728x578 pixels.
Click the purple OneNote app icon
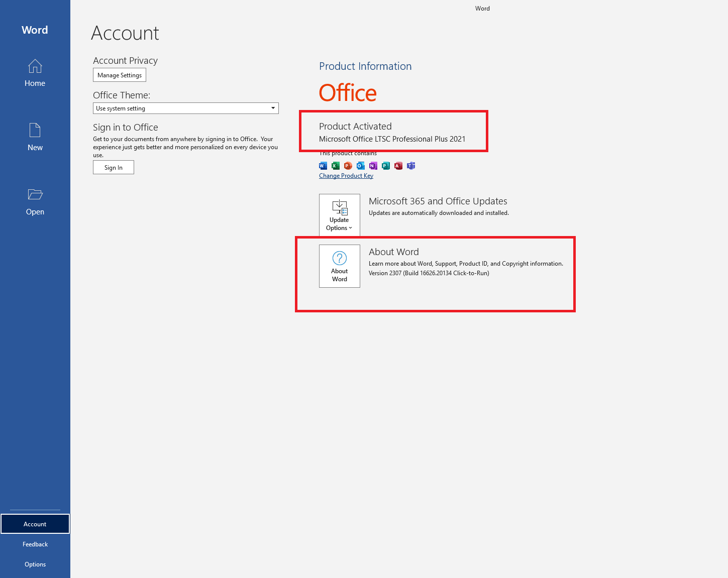pos(373,166)
